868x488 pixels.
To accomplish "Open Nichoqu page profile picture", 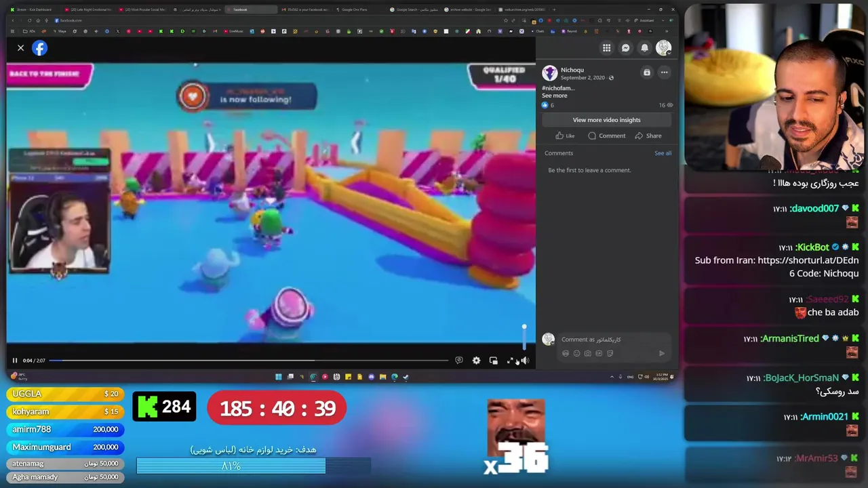I will point(549,73).
